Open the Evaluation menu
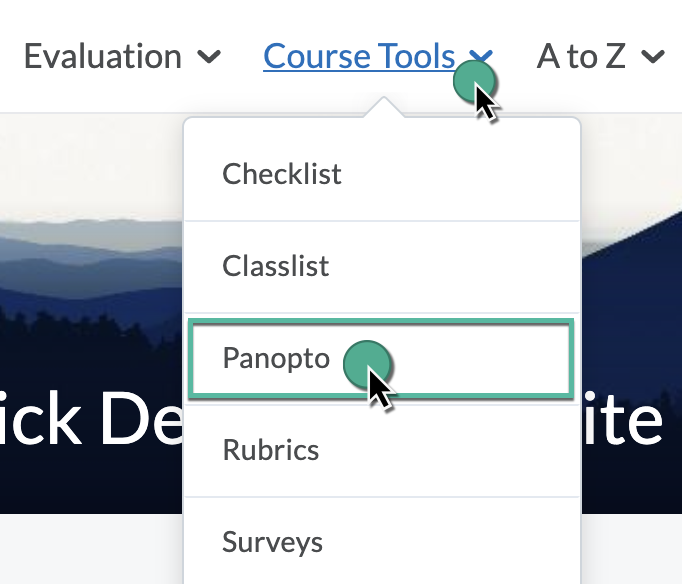Image resolution: width=682 pixels, height=584 pixels. coord(102,57)
